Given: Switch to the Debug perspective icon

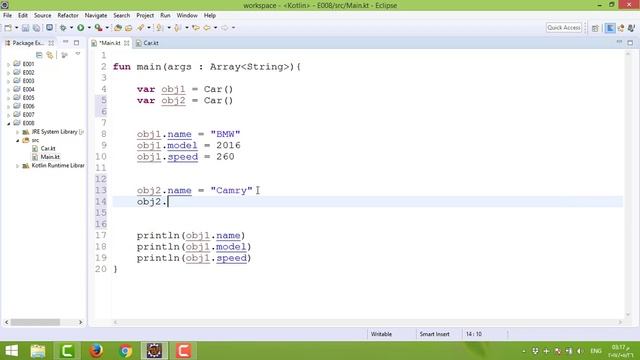Looking at the screenshot, I should pos(631,28).
